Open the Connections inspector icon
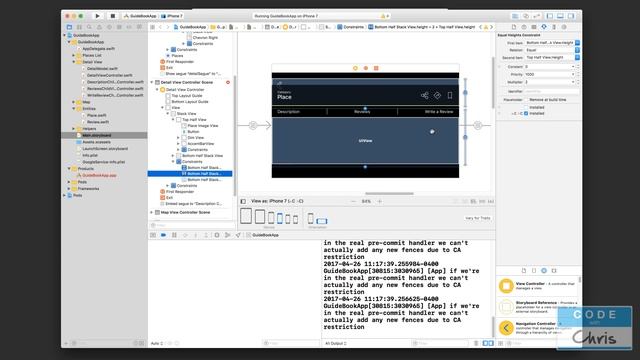 pyautogui.click(x=564, y=27)
